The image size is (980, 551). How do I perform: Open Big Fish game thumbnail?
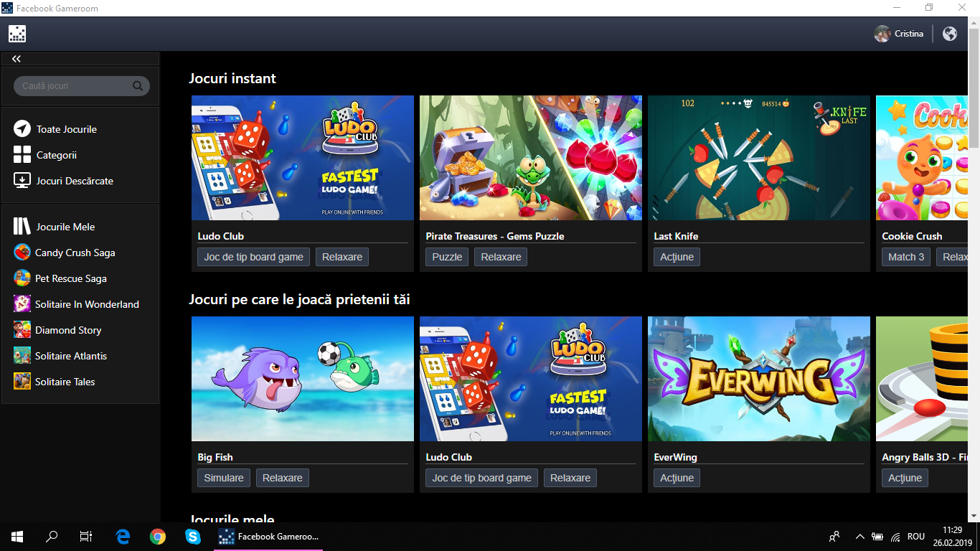[303, 379]
